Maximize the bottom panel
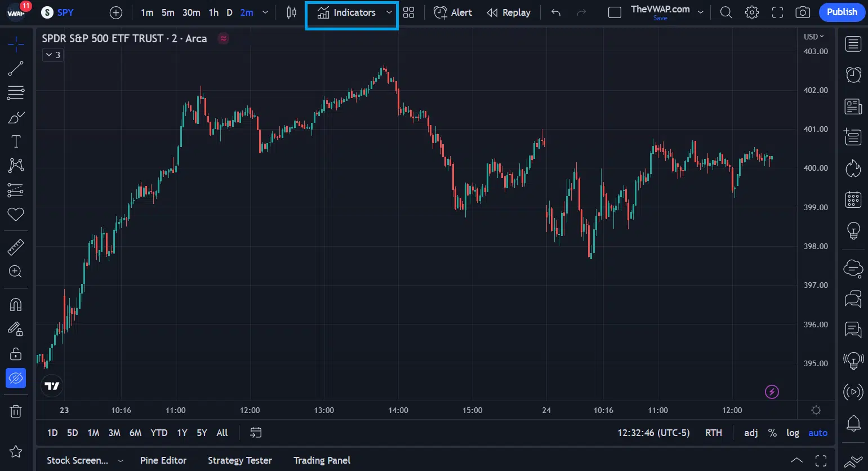 pos(821,460)
